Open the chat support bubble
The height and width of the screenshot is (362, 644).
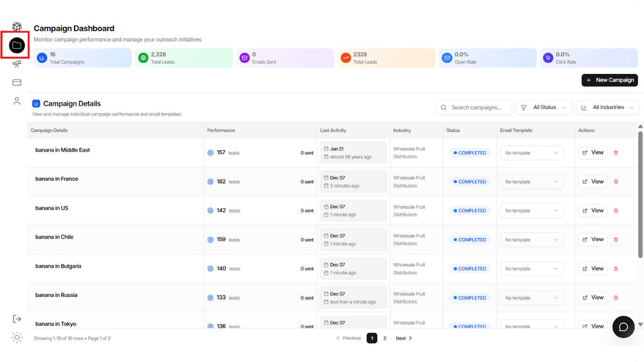pyautogui.click(x=623, y=327)
